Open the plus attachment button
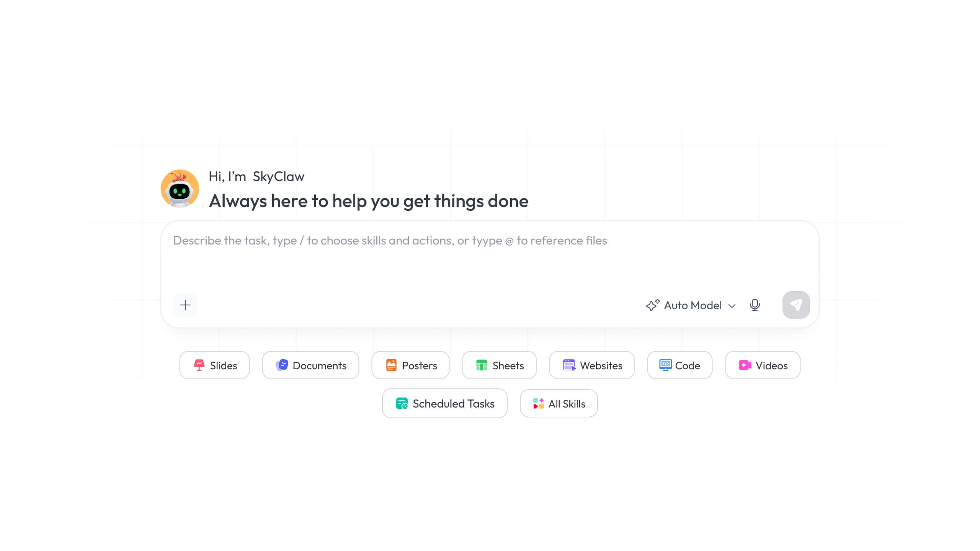This screenshot has height=551, width=980. tap(185, 305)
